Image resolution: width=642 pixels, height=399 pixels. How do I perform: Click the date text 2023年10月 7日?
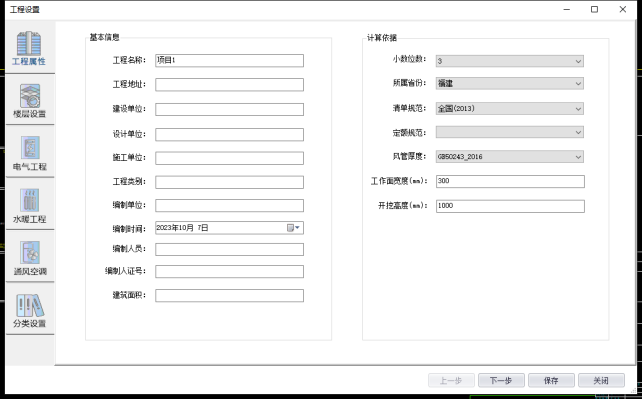(x=182, y=228)
